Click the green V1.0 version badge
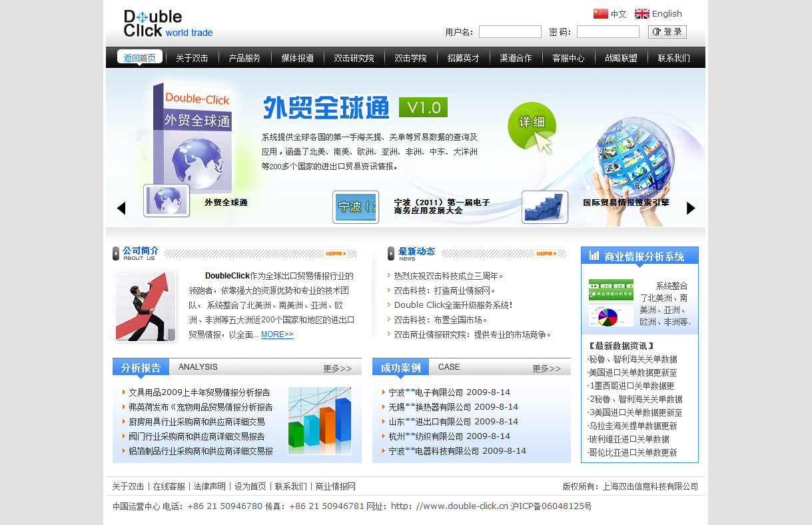 (x=423, y=107)
